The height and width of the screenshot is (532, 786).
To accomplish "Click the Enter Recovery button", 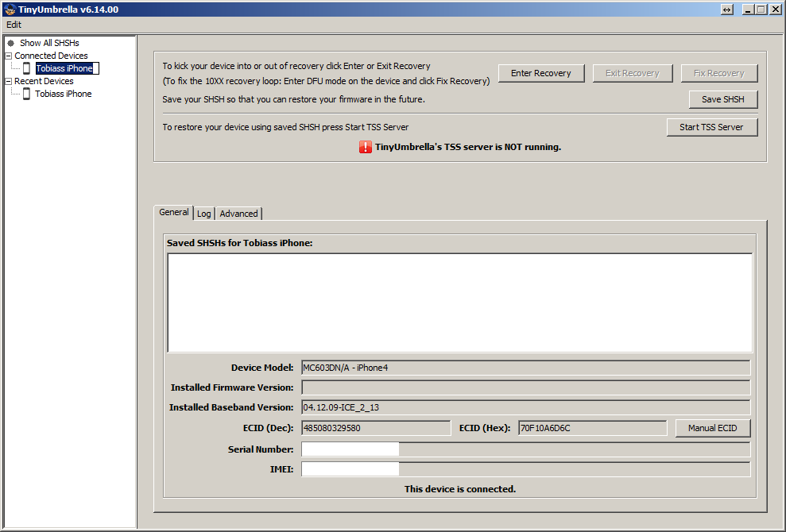I will point(541,73).
